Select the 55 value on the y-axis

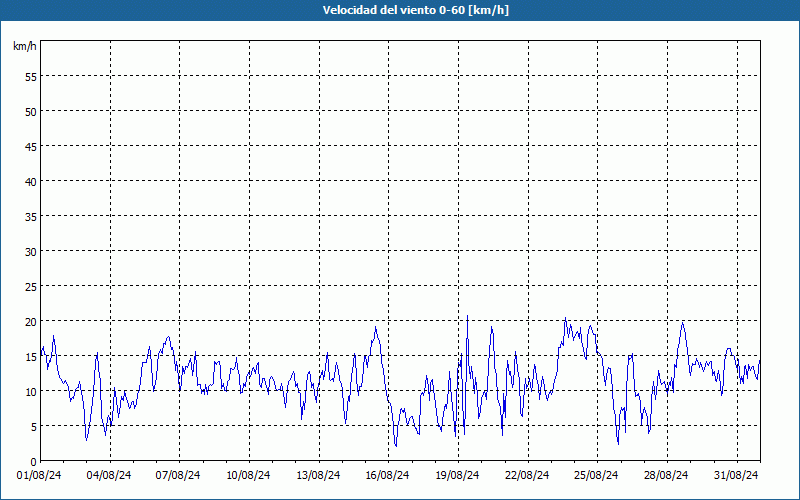pyautogui.click(x=31, y=76)
